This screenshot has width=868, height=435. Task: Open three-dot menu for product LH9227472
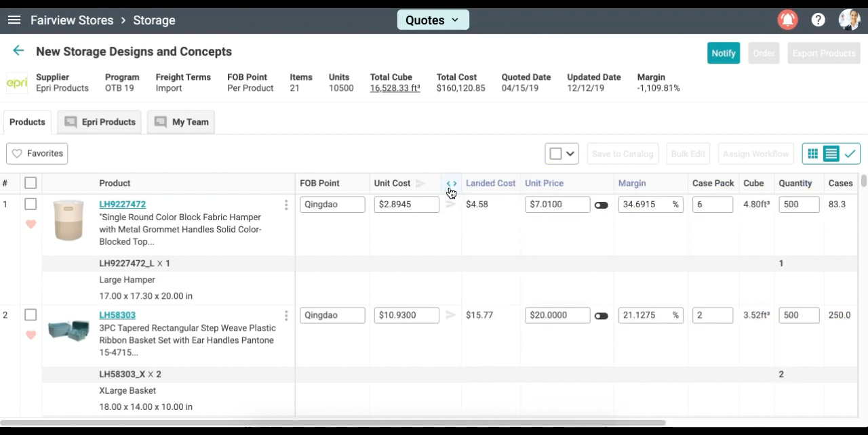[x=286, y=205]
